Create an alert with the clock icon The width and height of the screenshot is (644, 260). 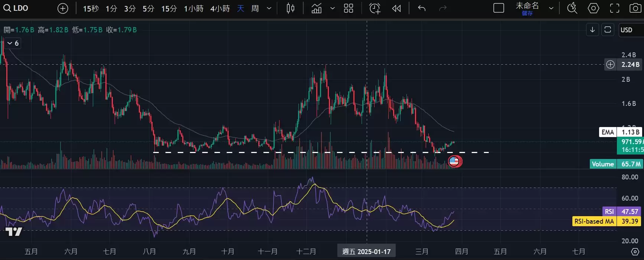[x=375, y=8]
